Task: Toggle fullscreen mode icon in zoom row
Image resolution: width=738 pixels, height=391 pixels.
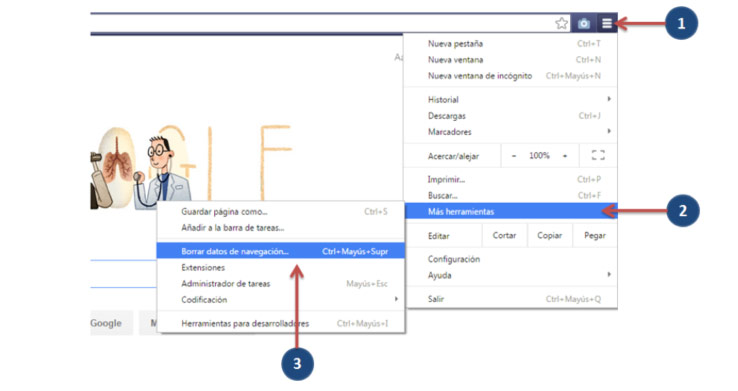Action: (x=598, y=155)
